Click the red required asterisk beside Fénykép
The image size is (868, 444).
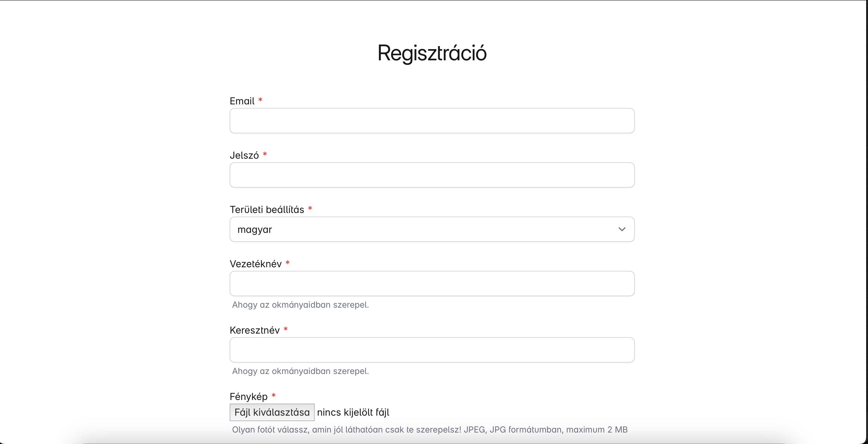tap(274, 396)
